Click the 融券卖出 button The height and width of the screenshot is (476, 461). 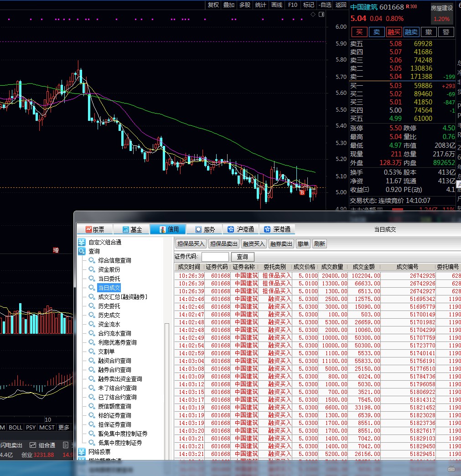click(281, 244)
